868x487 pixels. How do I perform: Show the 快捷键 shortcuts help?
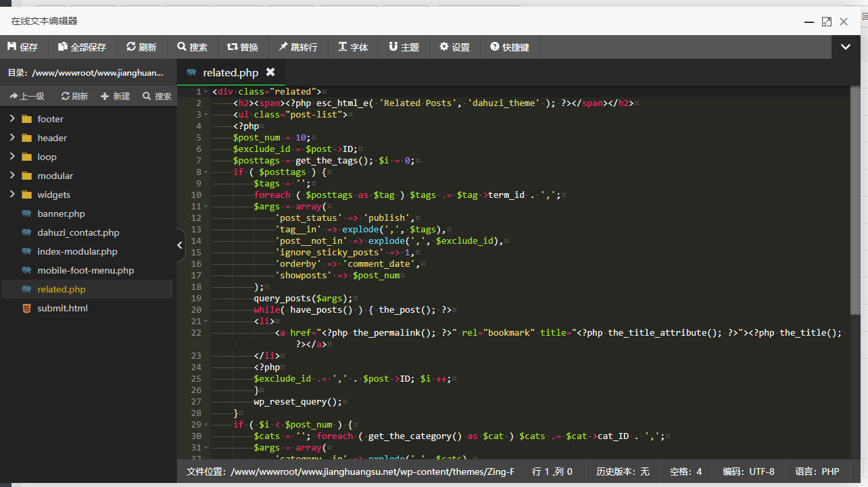tap(510, 47)
